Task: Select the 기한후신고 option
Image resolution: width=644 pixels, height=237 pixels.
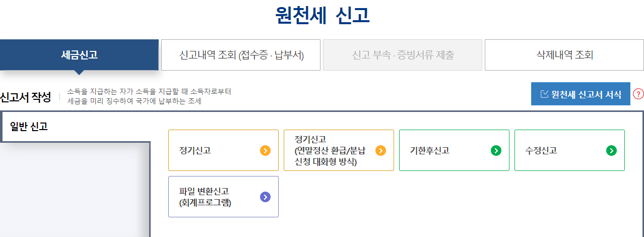Action: pyautogui.click(x=454, y=150)
